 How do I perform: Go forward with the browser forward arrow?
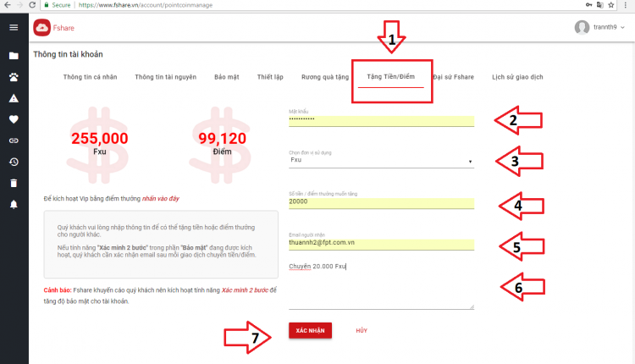pyautogui.click(x=19, y=5)
